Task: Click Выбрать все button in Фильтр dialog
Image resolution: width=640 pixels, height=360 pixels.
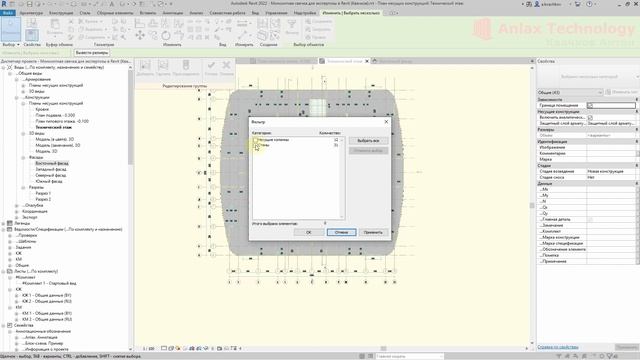Action: coord(368,140)
